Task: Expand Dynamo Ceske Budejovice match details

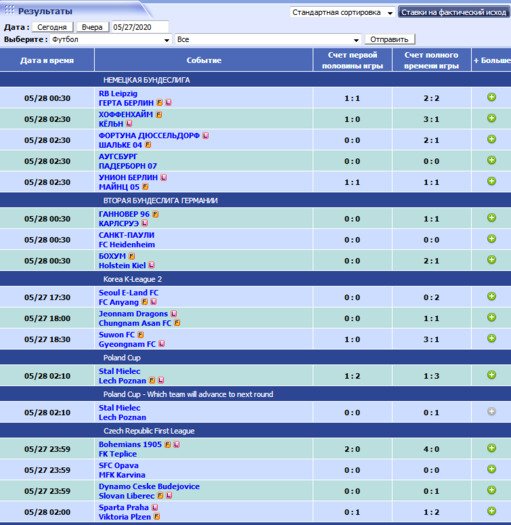Action: tap(491, 490)
